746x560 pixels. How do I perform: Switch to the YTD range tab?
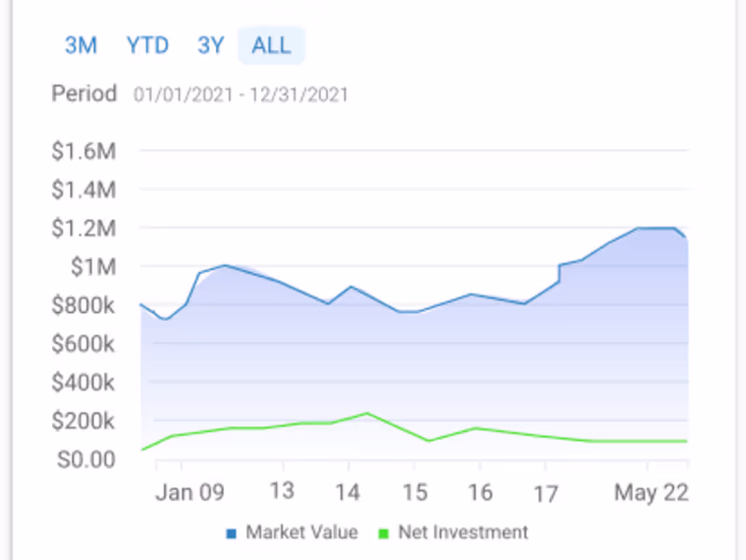coord(147,45)
